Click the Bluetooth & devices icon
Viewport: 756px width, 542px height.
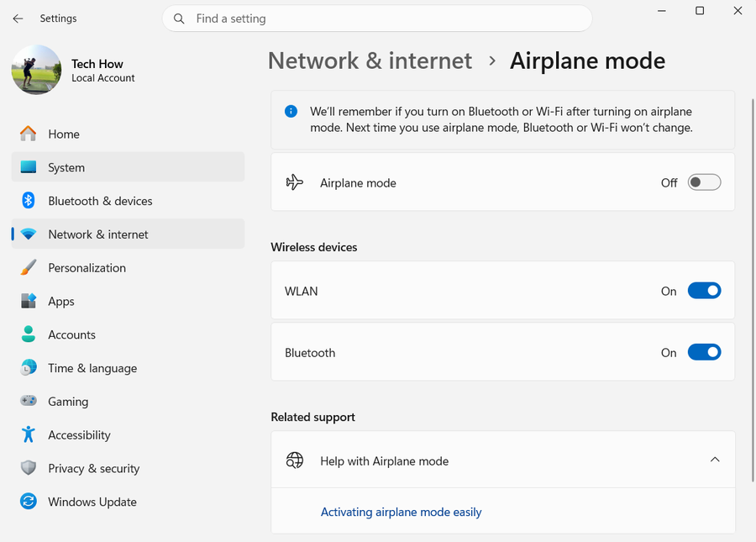28,200
